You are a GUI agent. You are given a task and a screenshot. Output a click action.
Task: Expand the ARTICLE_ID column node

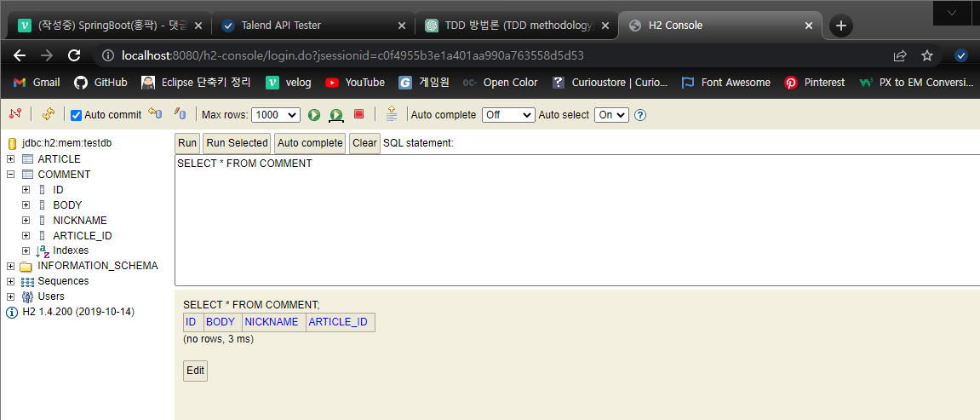(x=26, y=236)
